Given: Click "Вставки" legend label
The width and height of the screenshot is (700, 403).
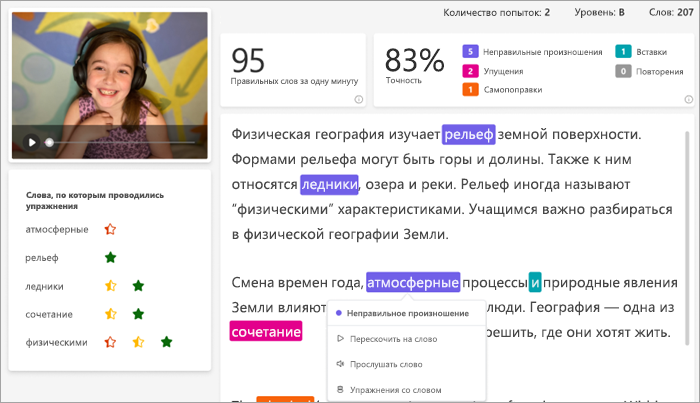Looking at the screenshot, I should [652, 52].
